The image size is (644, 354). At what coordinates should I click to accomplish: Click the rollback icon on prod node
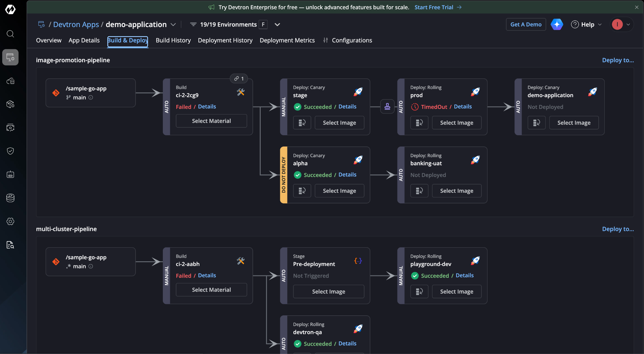click(419, 123)
